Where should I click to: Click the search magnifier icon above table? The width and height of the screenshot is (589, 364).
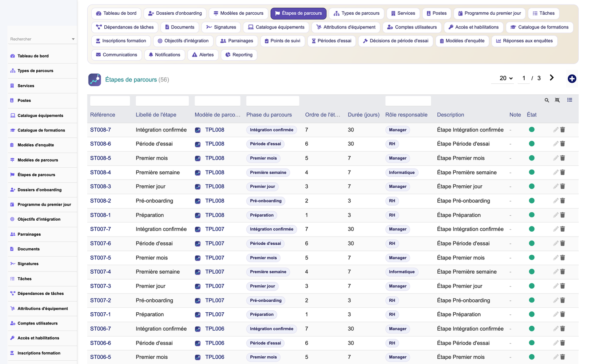pyautogui.click(x=547, y=100)
